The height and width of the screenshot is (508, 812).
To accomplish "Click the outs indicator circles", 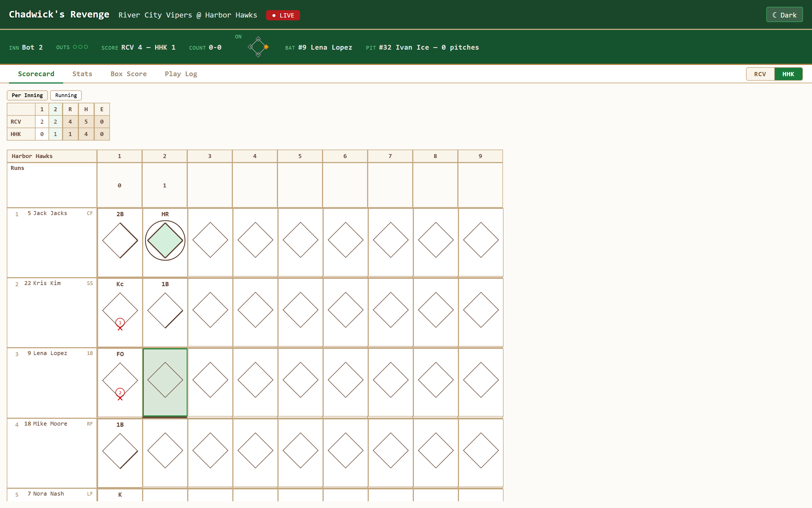I will [x=81, y=47].
